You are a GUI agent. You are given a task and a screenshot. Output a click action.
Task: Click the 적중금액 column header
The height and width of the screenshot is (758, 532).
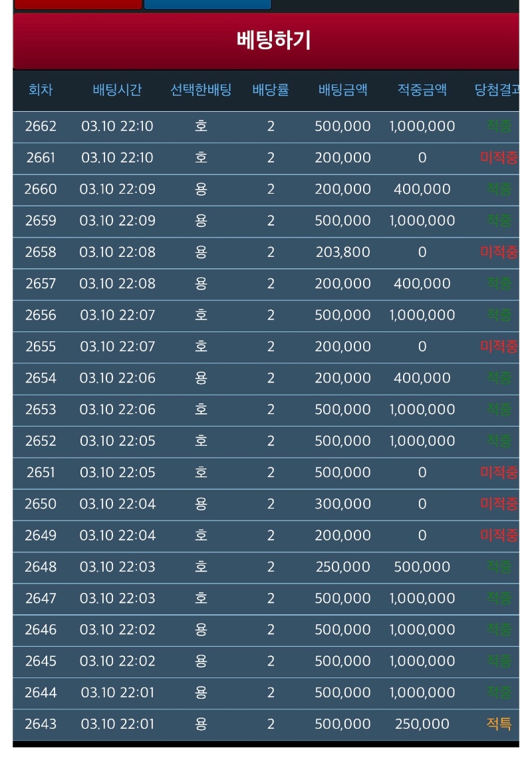[422, 90]
